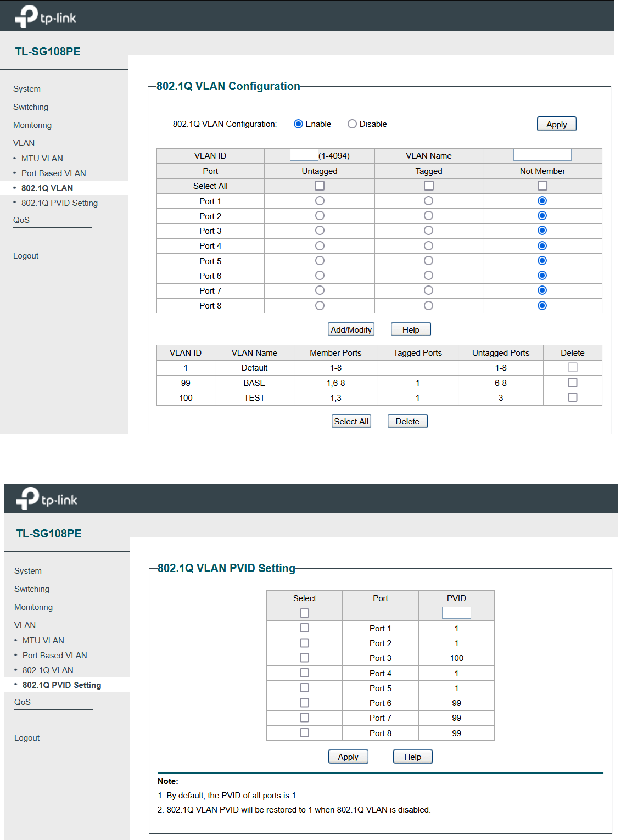This screenshot has height=840, width=621.
Task: Open Port Based VLAN in top sidebar
Action: pos(54,173)
